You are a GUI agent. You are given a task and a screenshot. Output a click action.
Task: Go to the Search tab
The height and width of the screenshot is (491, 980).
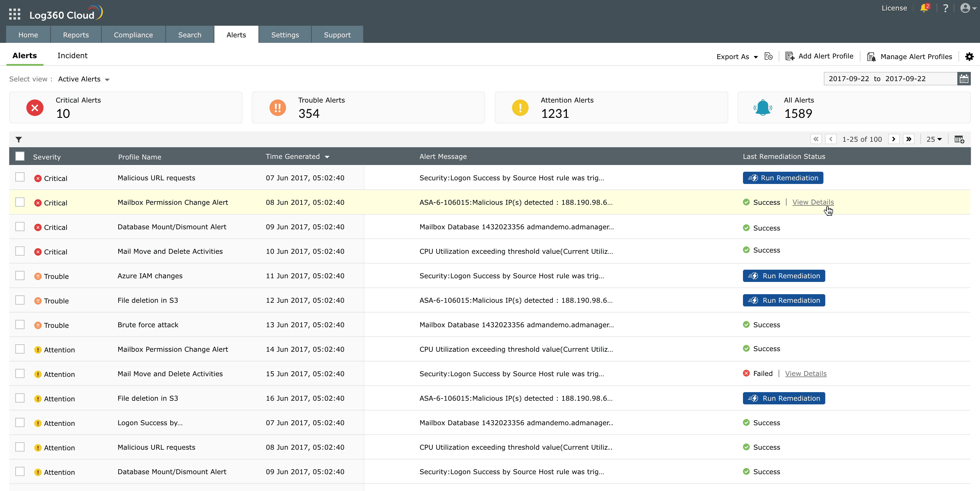pos(190,35)
